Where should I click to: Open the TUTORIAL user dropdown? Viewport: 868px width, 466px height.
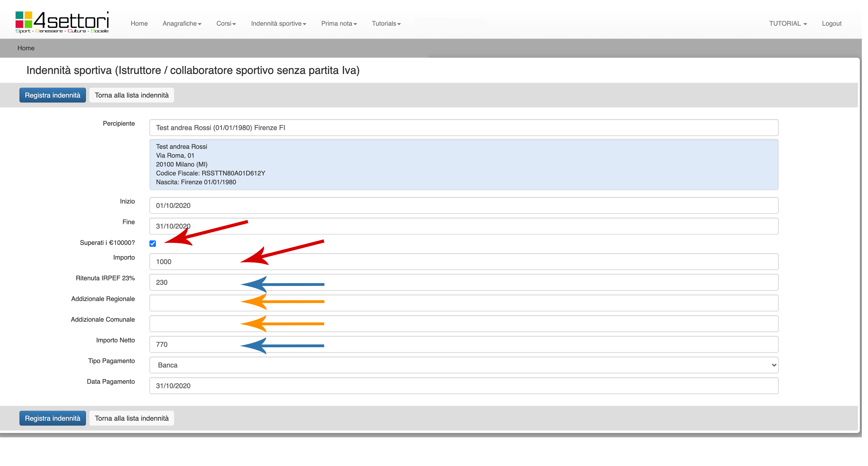[788, 24]
